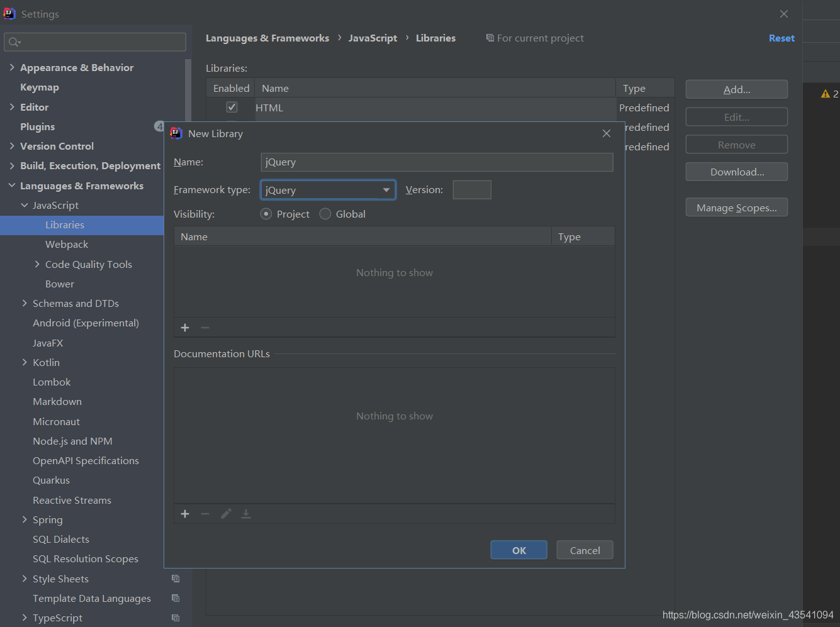Click project-level icon beside Style Sheets

(x=176, y=579)
